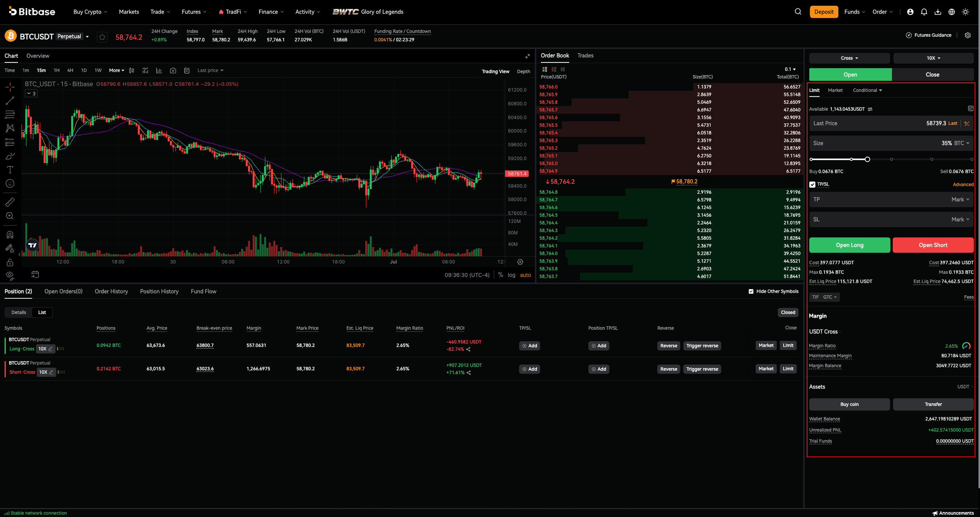Open Futures Guidance link
980x517 pixels.
point(929,35)
